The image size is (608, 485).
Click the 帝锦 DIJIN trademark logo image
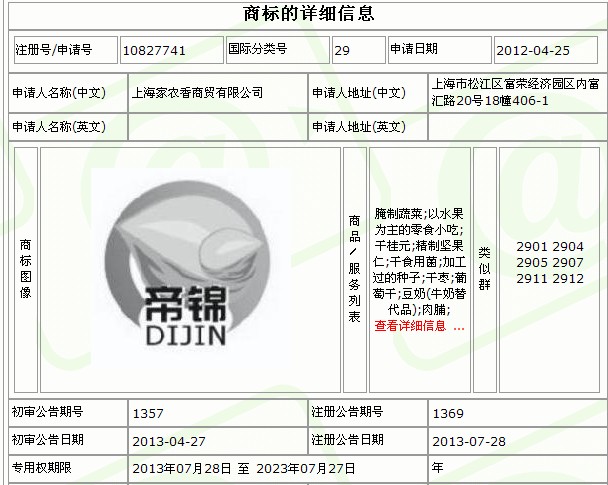188,268
